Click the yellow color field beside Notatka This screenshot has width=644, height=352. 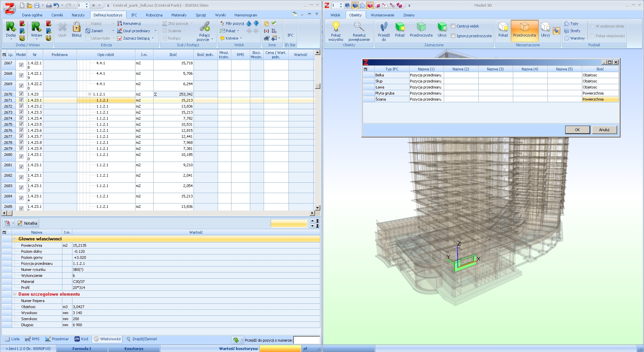coord(288,223)
